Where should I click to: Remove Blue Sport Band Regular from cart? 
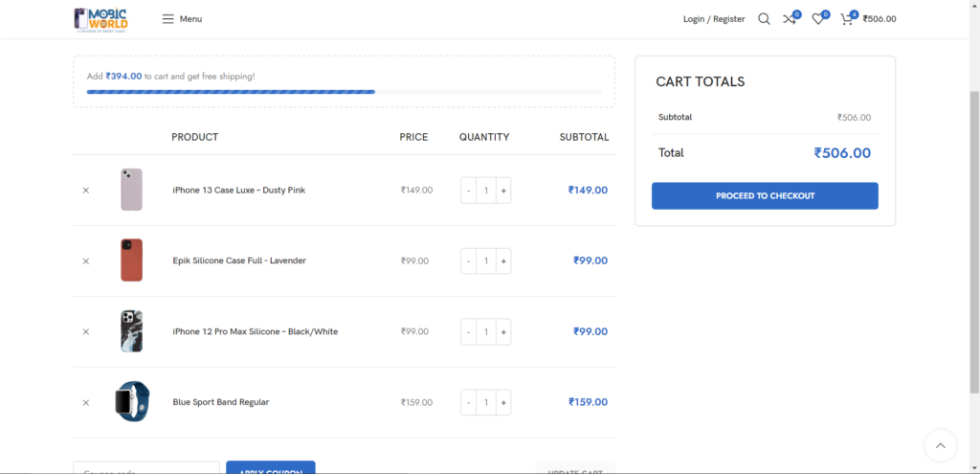pos(86,402)
